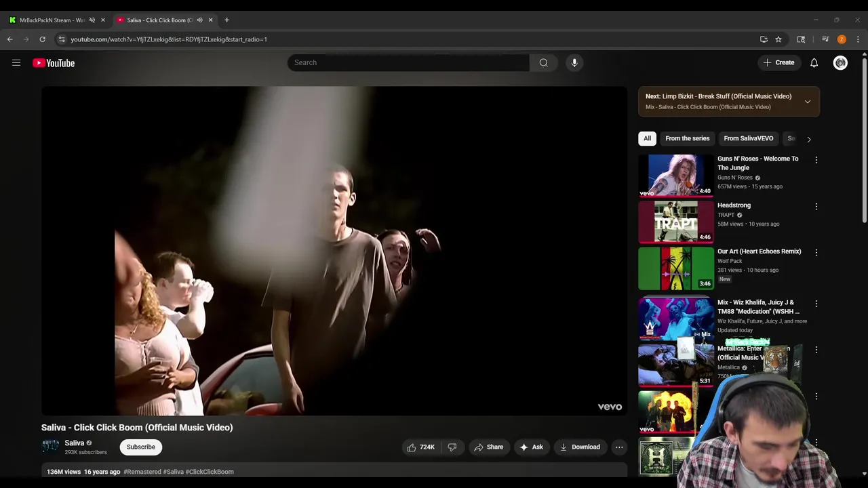Click the Share button
This screenshot has height=488, width=868.
coord(488,447)
